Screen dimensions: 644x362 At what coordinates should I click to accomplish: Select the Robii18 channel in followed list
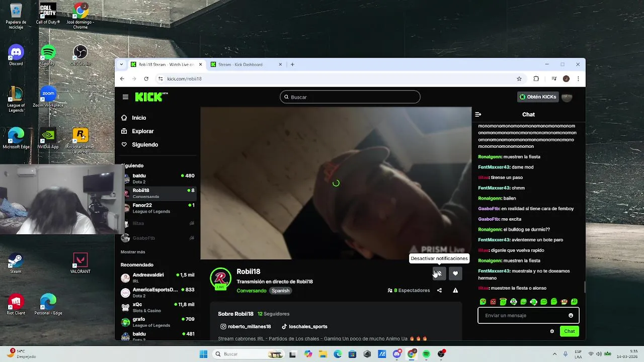pos(158,194)
